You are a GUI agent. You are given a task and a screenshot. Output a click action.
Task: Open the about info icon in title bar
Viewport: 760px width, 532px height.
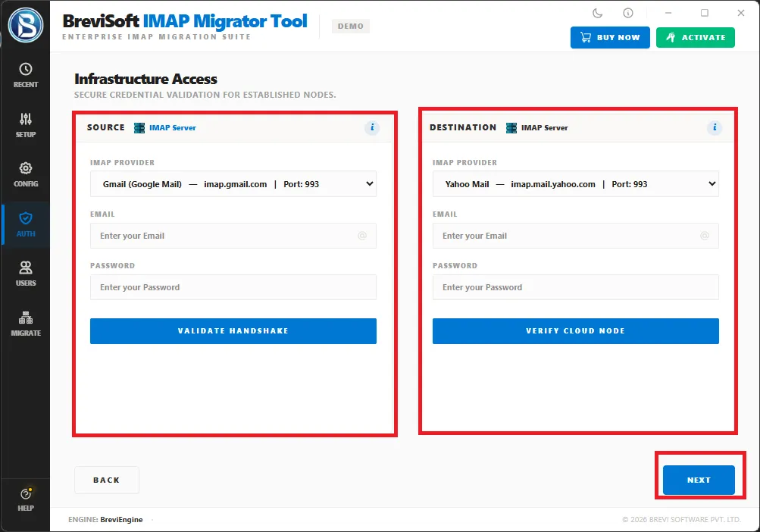point(628,13)
